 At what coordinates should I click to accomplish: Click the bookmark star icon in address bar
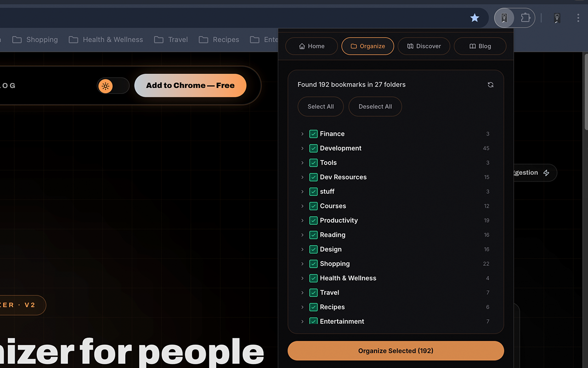tap(475, 18)
